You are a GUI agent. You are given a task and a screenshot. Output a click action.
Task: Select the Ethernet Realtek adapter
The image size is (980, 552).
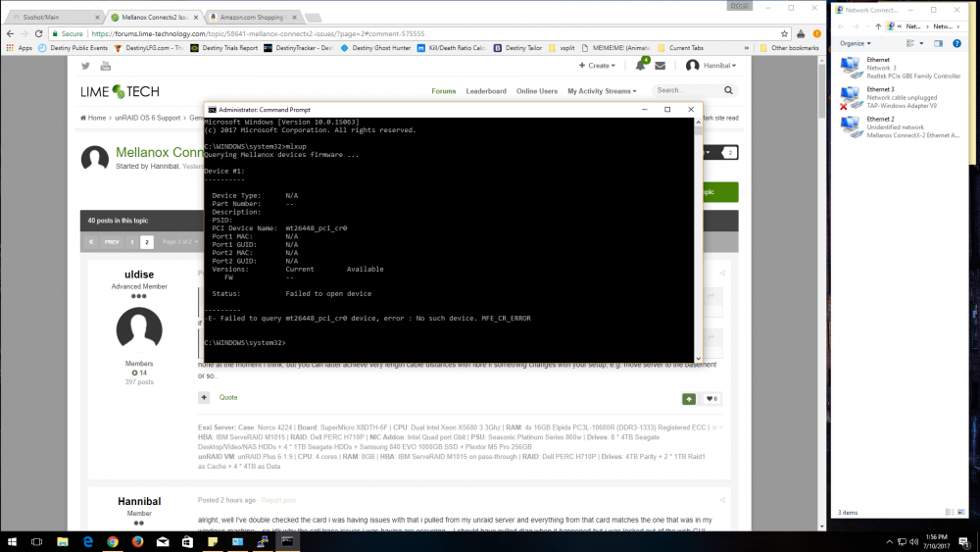pos(900,68)
